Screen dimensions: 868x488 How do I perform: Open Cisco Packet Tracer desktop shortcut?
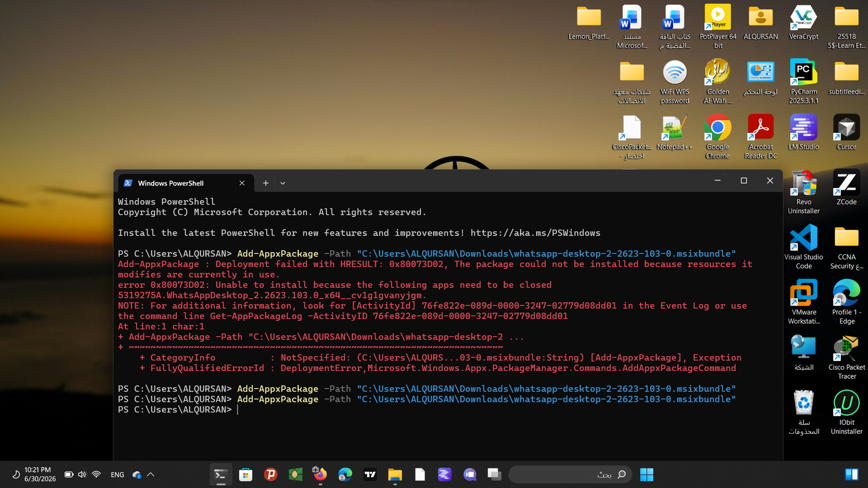(846, 357)
